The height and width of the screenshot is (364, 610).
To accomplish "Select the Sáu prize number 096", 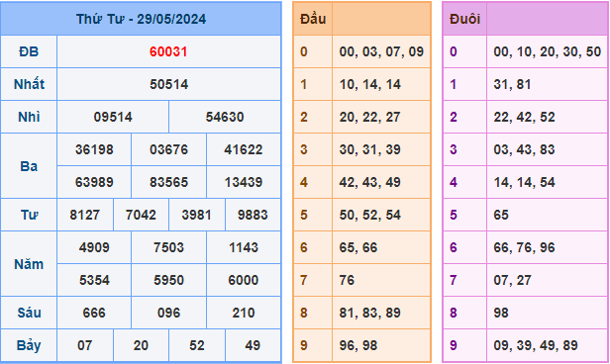I will tap(168, 313).
